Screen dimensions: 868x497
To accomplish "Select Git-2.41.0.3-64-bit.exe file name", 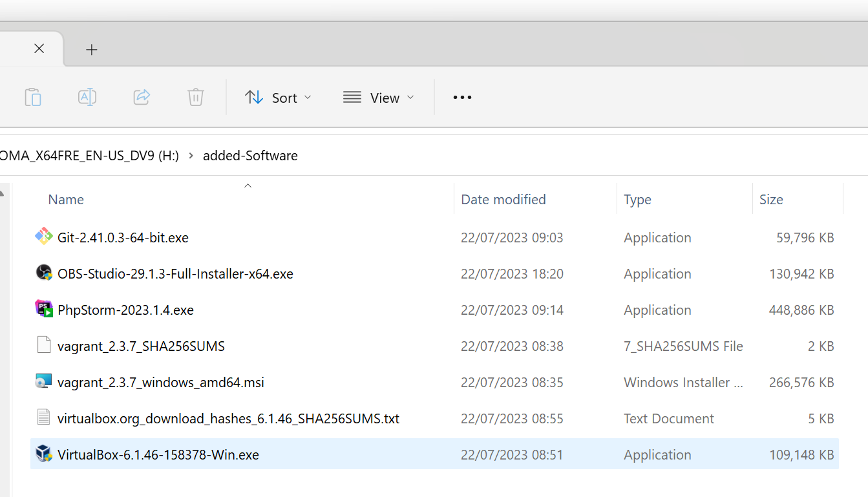I will pyautogui.click(x=123, y=238).
